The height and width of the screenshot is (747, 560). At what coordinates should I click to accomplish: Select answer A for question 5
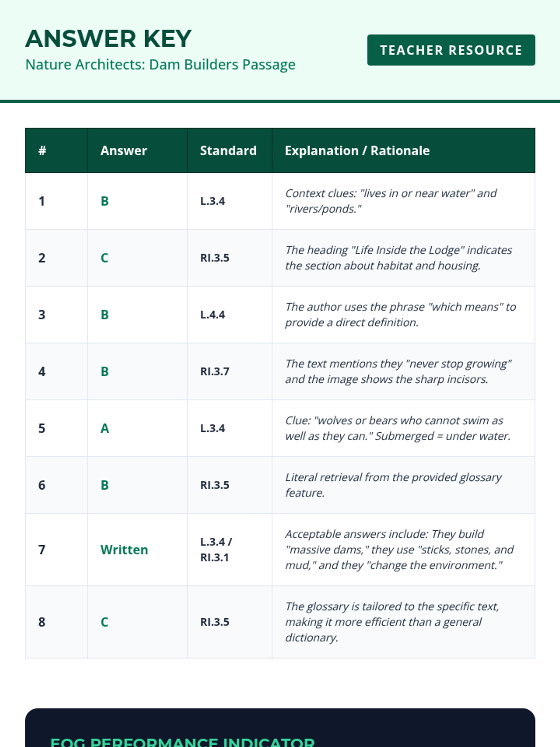[105, 428]
